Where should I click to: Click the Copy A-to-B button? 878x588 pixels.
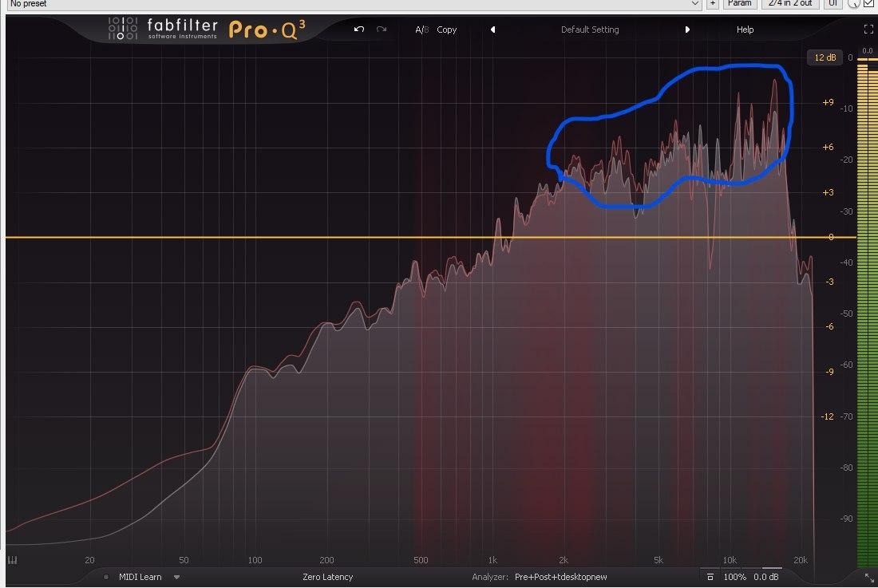tap(447, 30)
